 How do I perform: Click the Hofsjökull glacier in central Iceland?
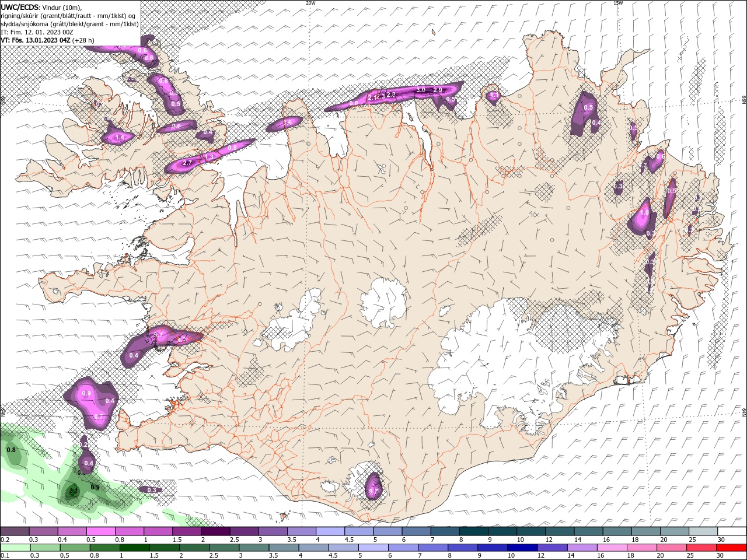click(x=383, y=302)
